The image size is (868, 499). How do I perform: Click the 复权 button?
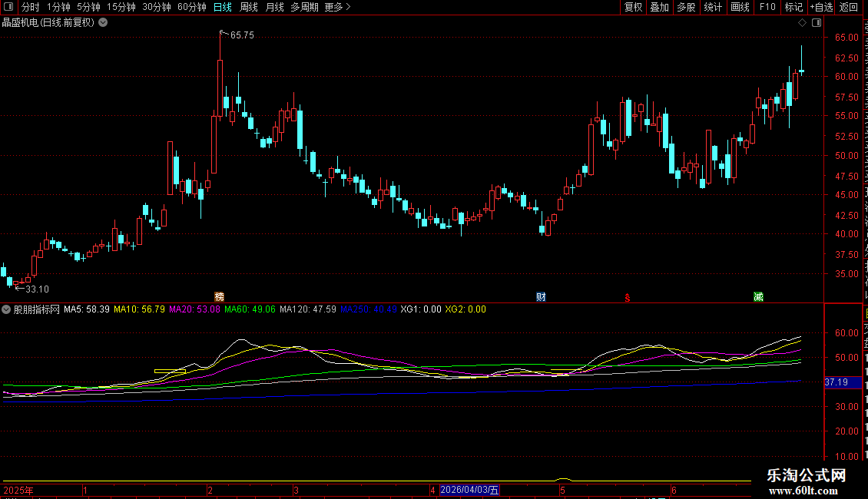click(633, 7)
